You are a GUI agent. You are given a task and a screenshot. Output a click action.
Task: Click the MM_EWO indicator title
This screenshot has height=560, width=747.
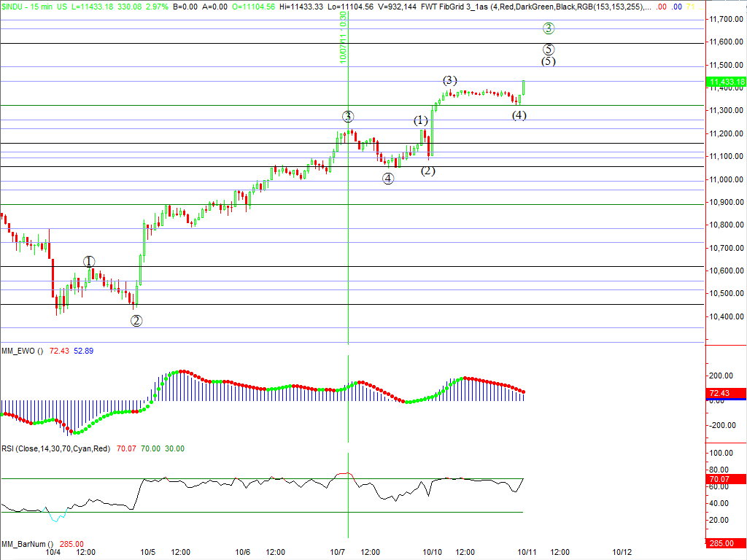[23, 351]
